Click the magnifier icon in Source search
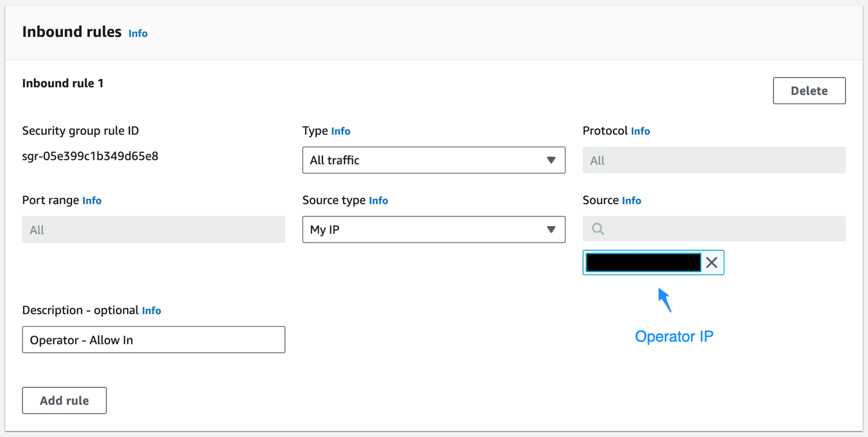The height and width of the screenshot is (437, 868). pyautogui.click(x=598, y=229)
